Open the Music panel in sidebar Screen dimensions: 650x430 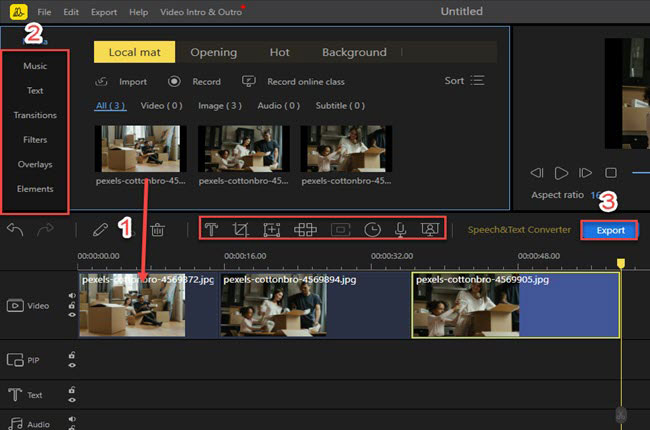35,66
